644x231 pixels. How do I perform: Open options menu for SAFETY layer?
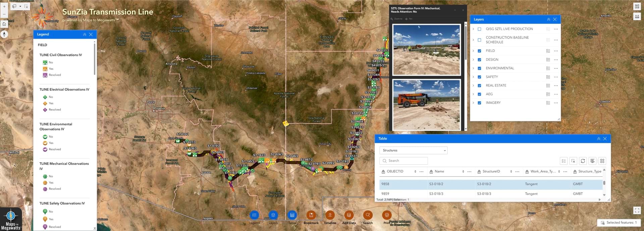(556, 77)
